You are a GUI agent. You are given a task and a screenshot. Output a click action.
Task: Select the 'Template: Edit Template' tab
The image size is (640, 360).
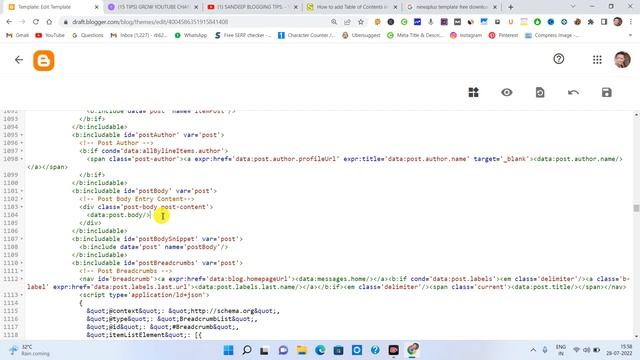pyautogui.click(x=53, y=7)
